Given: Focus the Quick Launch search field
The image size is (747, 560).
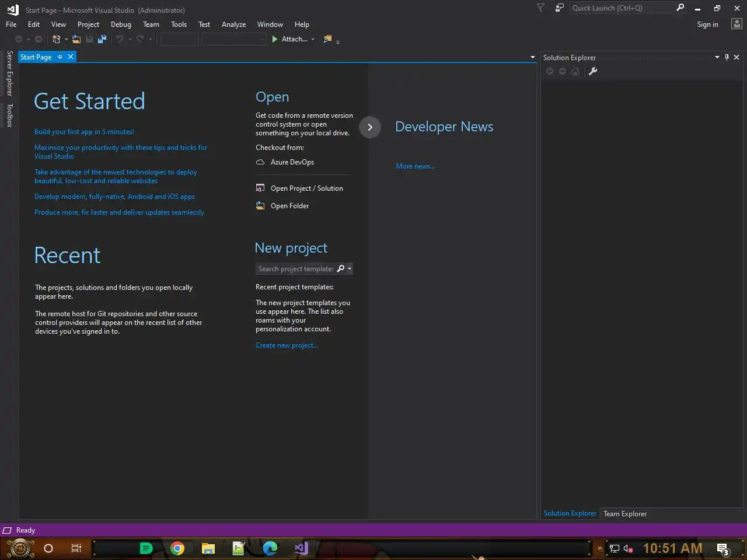Looking at the screenshot, I should coord(622,8).
